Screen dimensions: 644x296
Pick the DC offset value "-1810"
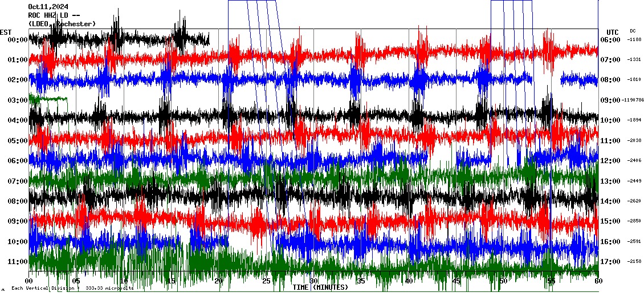634,79
